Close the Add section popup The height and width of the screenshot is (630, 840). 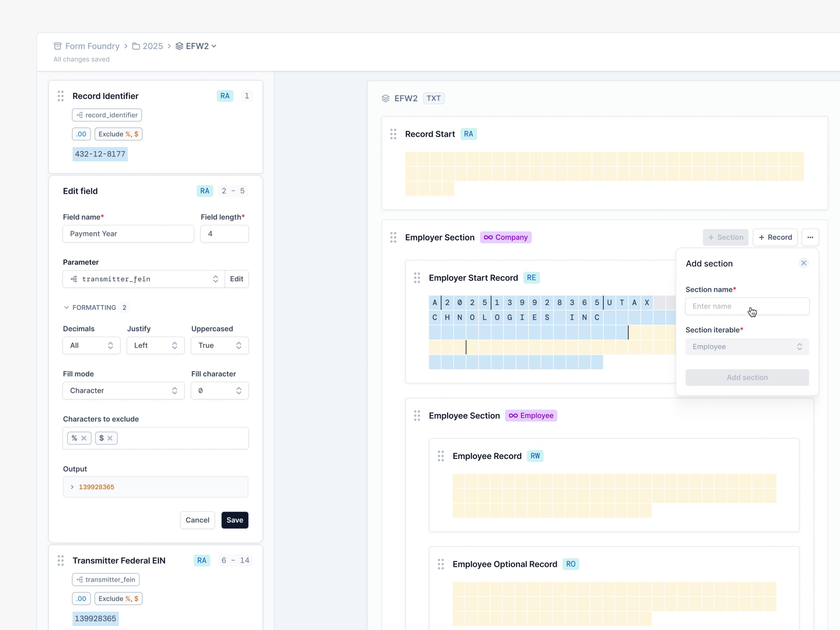(803, 263)
